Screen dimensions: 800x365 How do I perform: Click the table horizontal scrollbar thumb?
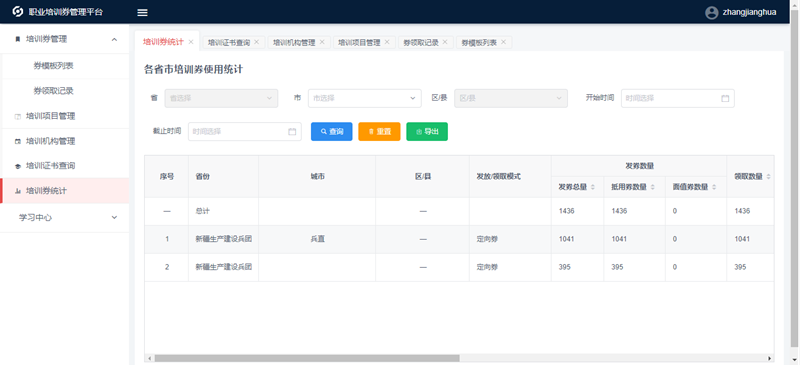pos(307,358)
